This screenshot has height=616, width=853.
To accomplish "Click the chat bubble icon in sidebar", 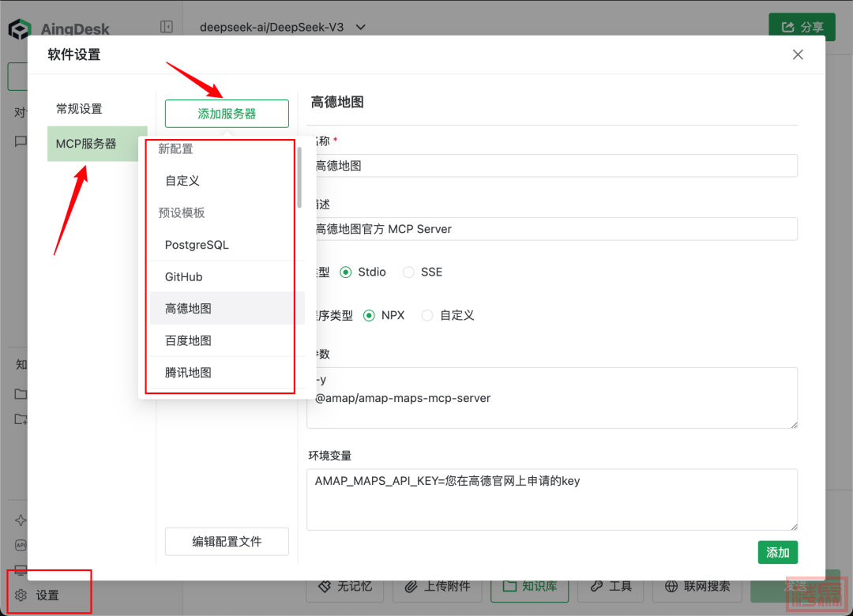I will pyautogui.click(x=21, y=142).
